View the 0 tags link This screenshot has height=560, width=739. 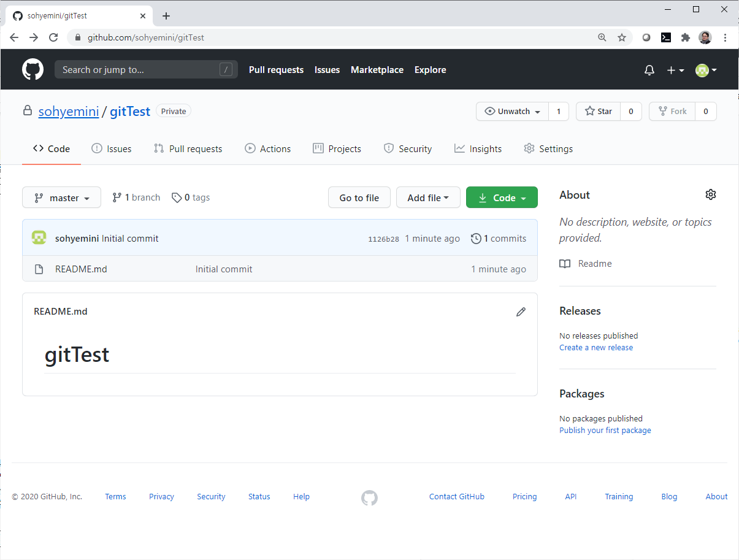(x=191, y=198)
